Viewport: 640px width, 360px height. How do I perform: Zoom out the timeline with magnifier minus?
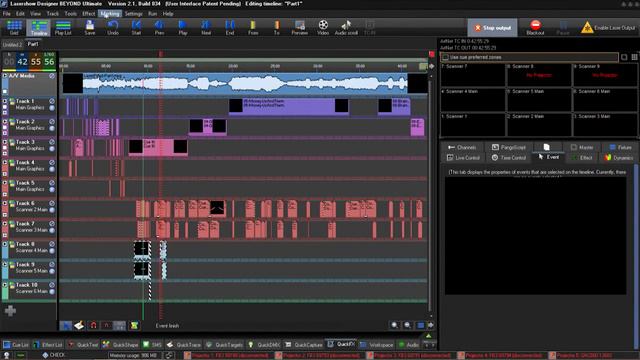407,325
